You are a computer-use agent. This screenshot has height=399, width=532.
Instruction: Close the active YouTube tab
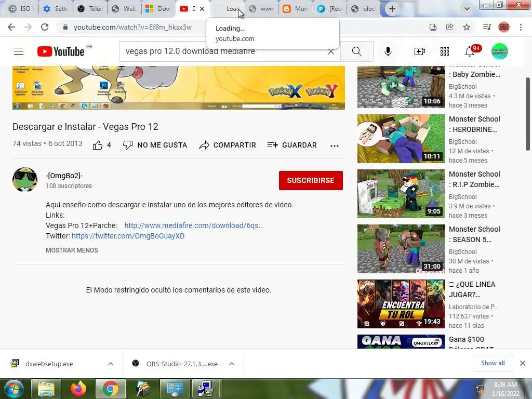pos(202,9)
